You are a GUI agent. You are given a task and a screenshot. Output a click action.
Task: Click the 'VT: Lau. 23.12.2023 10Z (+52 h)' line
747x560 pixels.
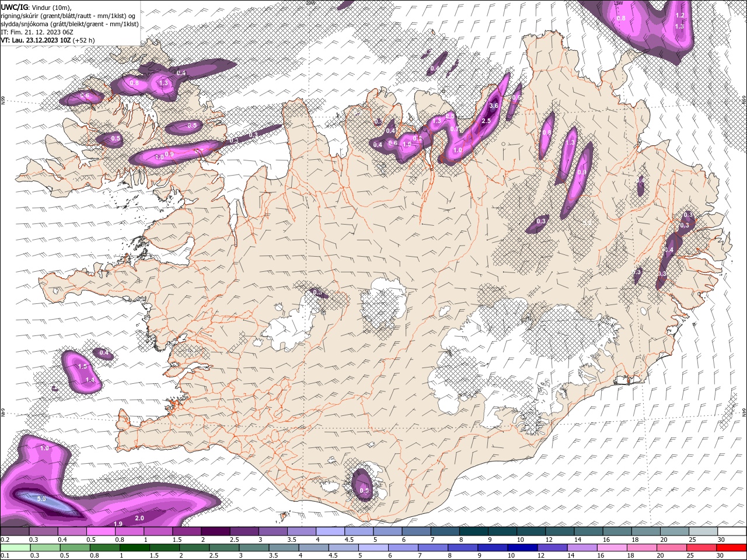pyautogui.click(x=48, y=40)
